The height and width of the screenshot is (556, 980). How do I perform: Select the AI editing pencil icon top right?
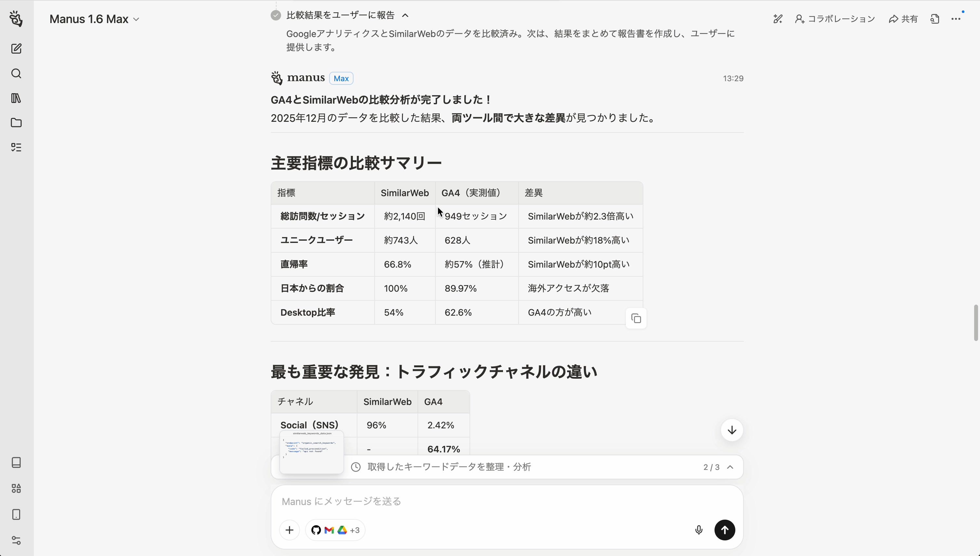click(x=778, y=18)
